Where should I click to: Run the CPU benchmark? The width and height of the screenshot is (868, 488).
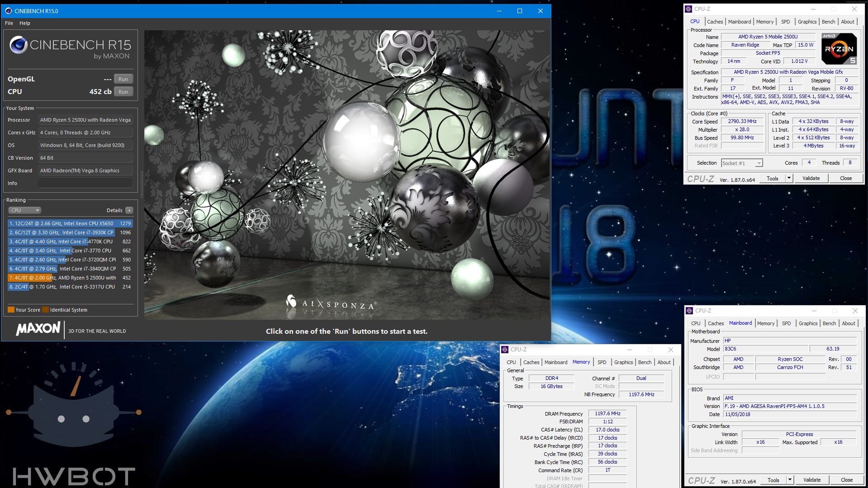(x=123, y=92)
